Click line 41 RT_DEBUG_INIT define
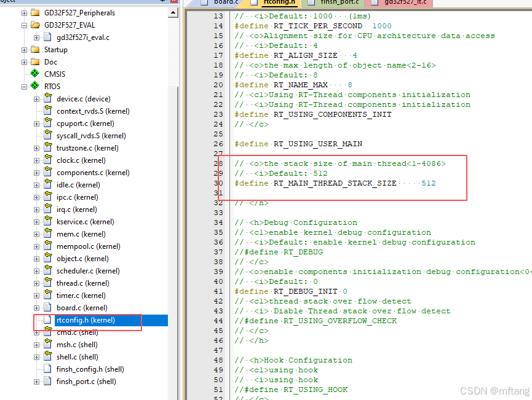The height and width of the screenshot is (400, 532). pyautogui.click(x=291, y=291)
